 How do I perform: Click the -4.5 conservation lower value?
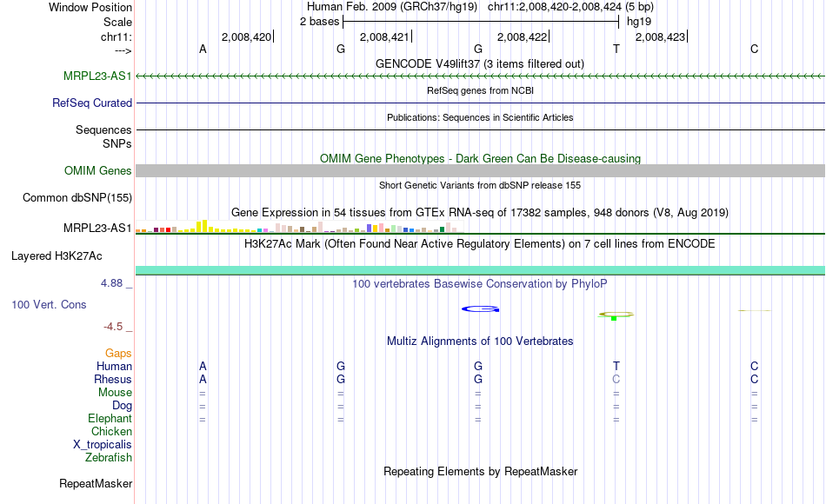coord(113,327)
